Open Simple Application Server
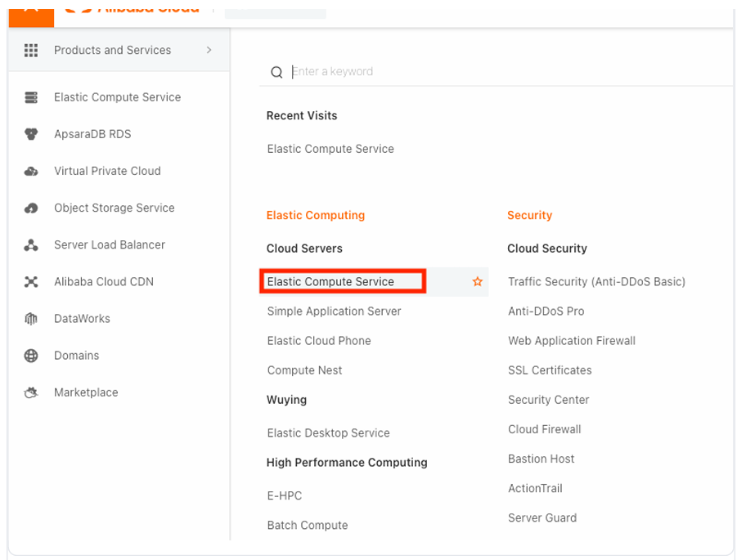The height and width of the screenshot is (560, 737). click(x=335, y=311)
